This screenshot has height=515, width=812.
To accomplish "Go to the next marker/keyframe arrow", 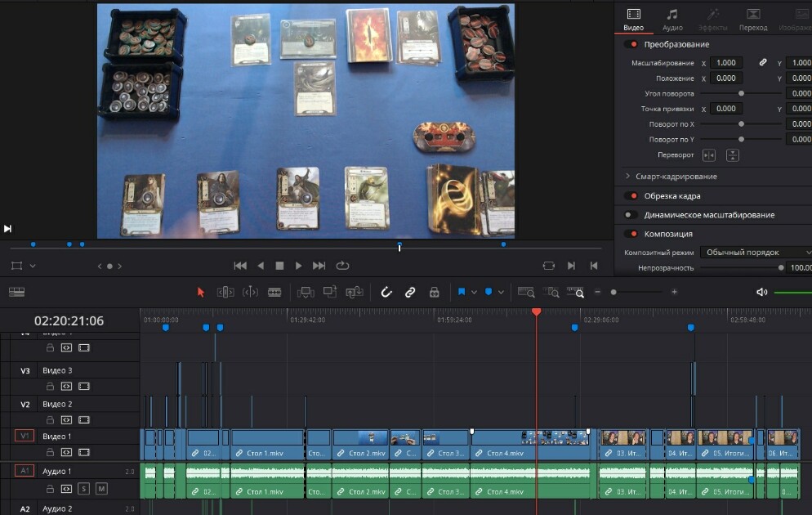I will click(119, 266).
